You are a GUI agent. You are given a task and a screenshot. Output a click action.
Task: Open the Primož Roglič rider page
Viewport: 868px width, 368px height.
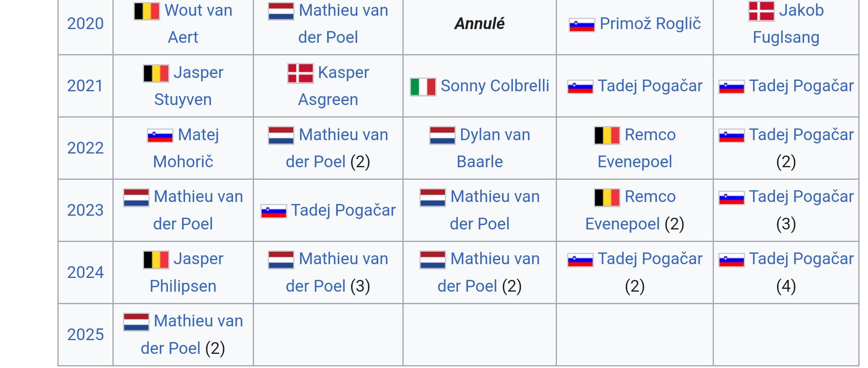(650, 24)
